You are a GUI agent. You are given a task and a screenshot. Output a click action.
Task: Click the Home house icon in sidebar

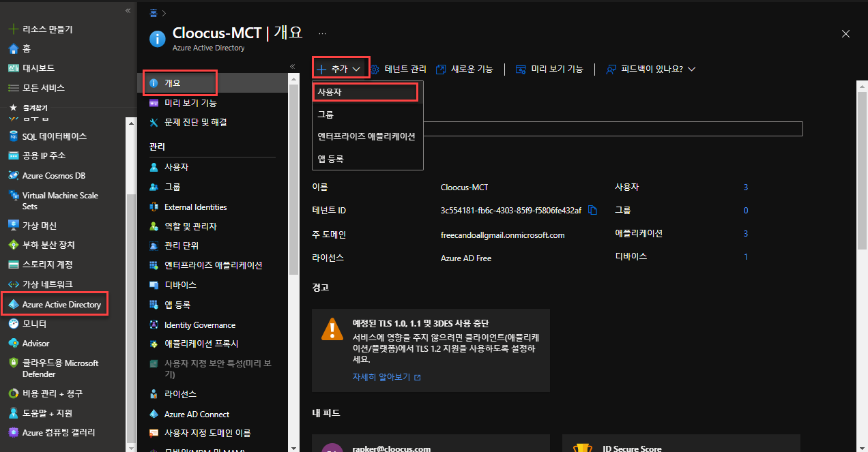13,48
